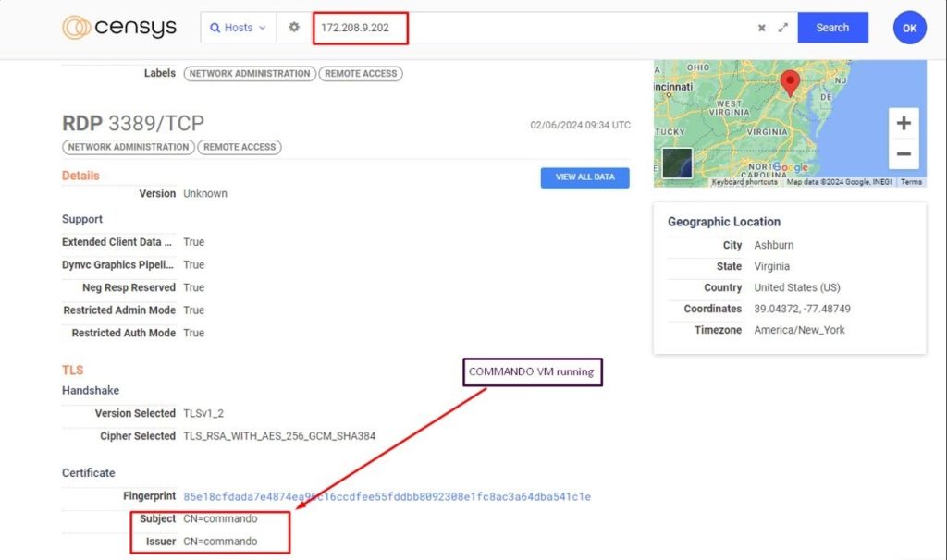The height and width of the screenshot is (560, 947).
Task: Open the certificate fingerprint link
Action: tap(387, 496)
